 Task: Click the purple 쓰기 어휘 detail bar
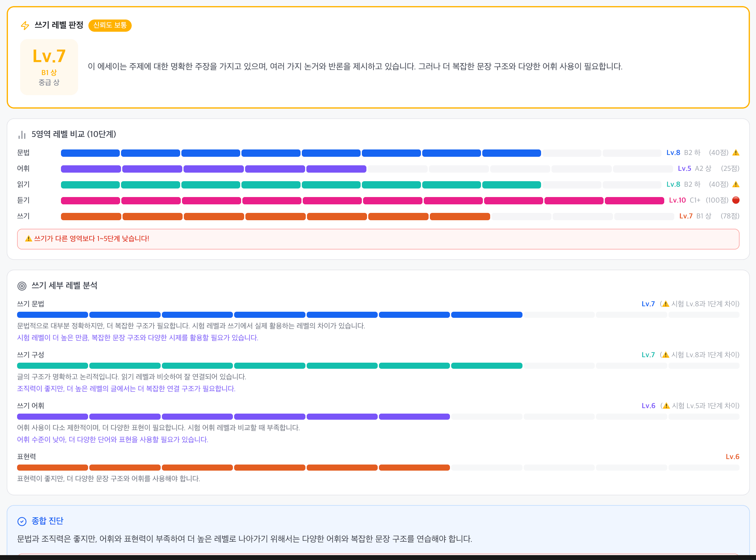pos(378,417)
